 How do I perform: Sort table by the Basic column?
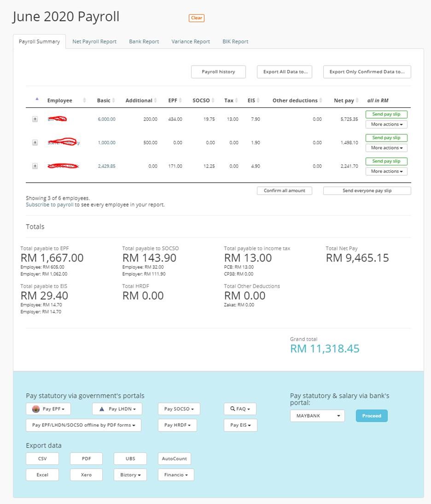pos(104,100)
